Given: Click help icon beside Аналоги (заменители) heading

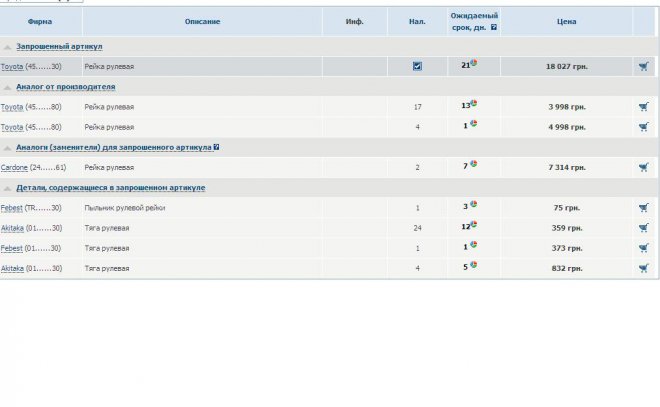Looking at the screenshot, I should 216,147.
